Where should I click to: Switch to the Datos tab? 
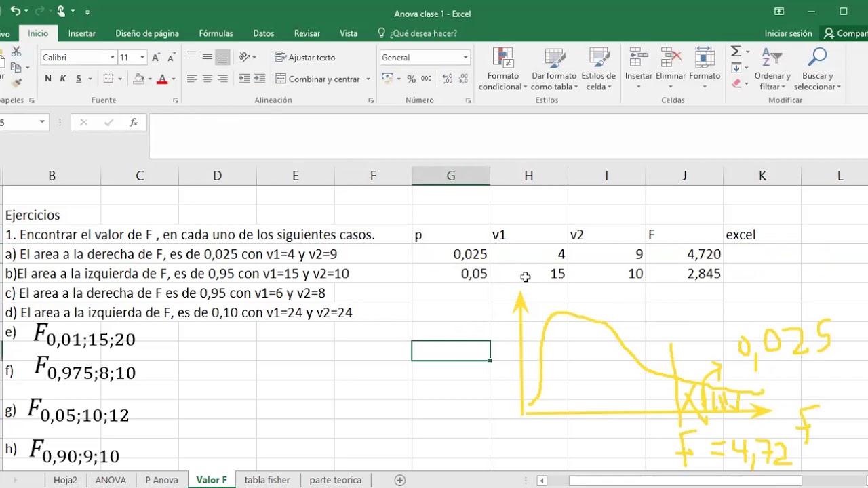tap(264, 33)
